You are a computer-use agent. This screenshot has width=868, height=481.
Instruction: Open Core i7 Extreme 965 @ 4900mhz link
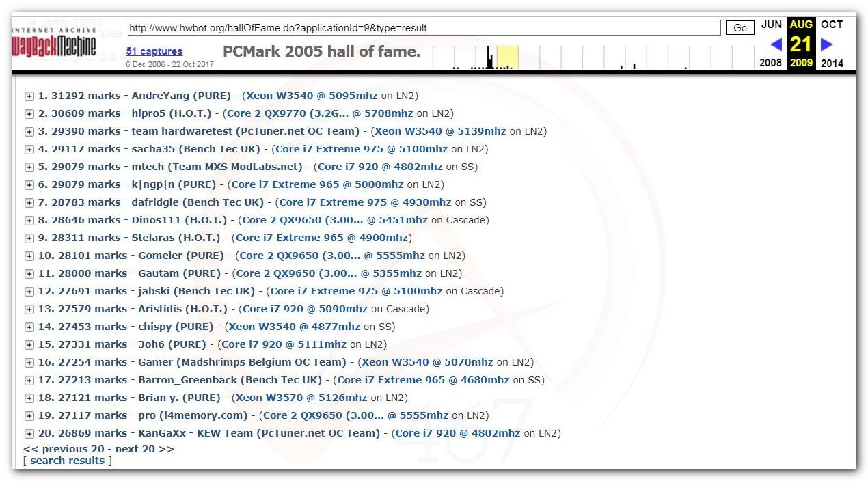point(321,238)
